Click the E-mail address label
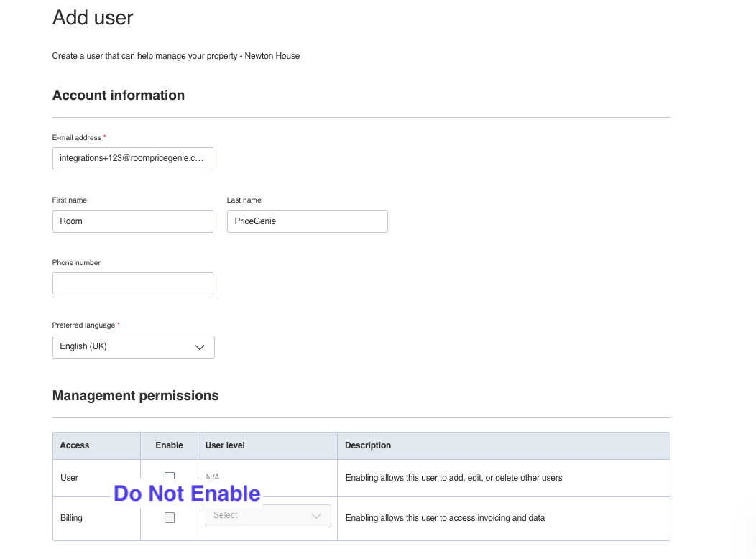756x559 pixels. 77,137
